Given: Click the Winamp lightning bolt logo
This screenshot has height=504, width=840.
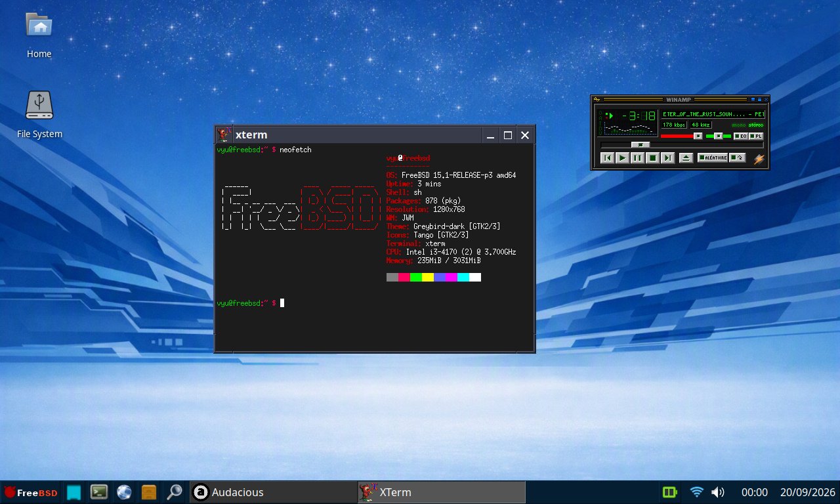Looking at the screenshot, I should pyautogui.click(x=759, y=159).
